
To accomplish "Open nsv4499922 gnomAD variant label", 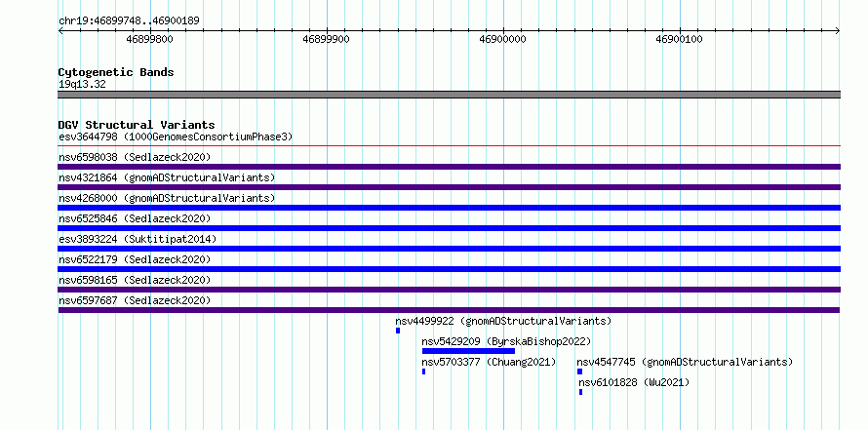I will [x=503, y=321].
